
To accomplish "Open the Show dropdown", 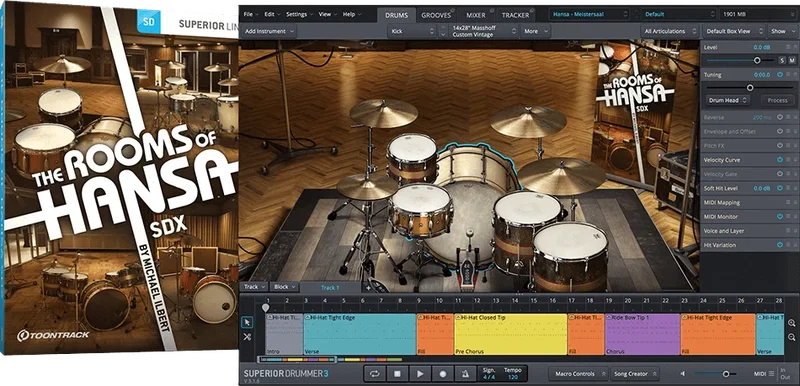I will click(x=782, y=31).
